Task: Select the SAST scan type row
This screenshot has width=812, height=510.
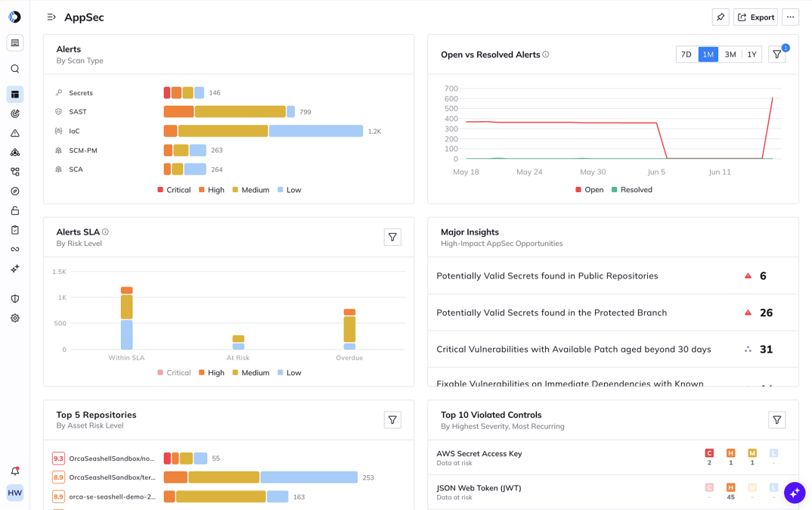Action: click(228, 112)
